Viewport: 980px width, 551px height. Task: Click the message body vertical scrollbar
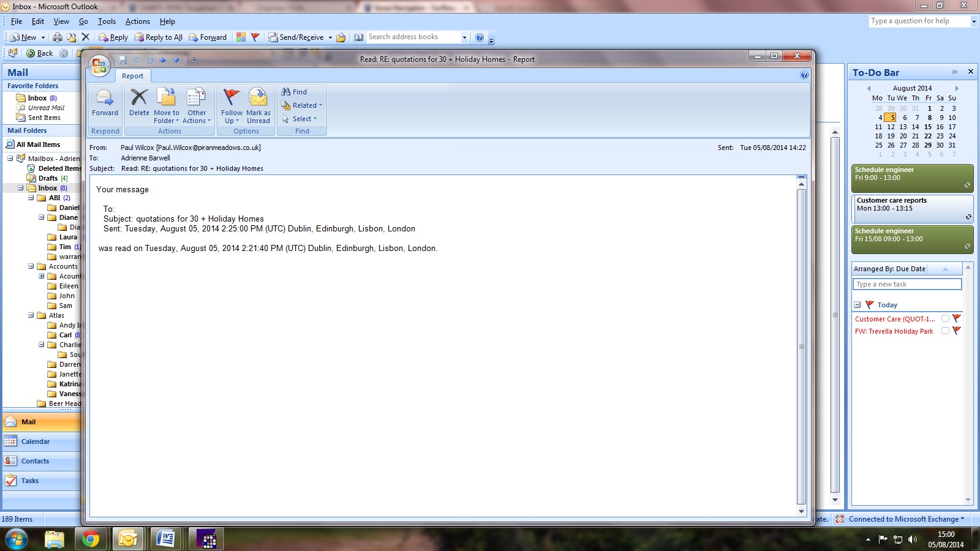801,347
